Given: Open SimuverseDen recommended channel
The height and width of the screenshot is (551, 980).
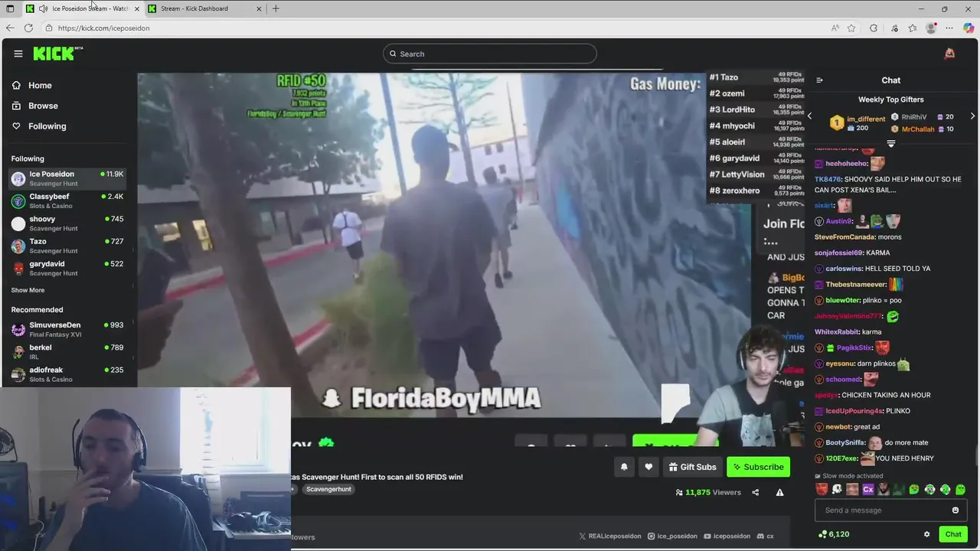Looking at the screenshot, I should pos(67,329).
